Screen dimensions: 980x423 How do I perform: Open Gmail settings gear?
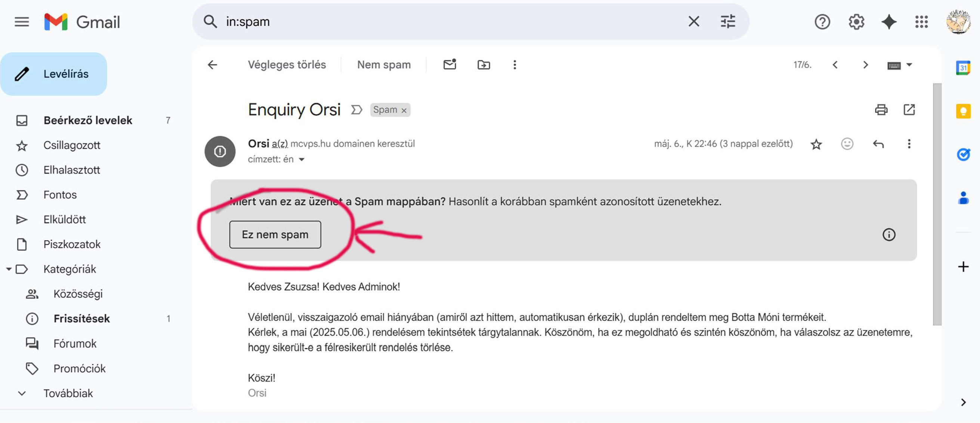pos(856,22)
